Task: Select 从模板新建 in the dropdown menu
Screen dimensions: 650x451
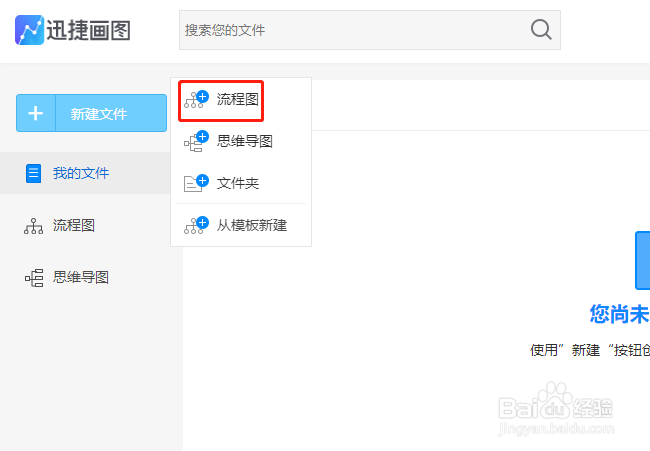Action: (251, 225)
